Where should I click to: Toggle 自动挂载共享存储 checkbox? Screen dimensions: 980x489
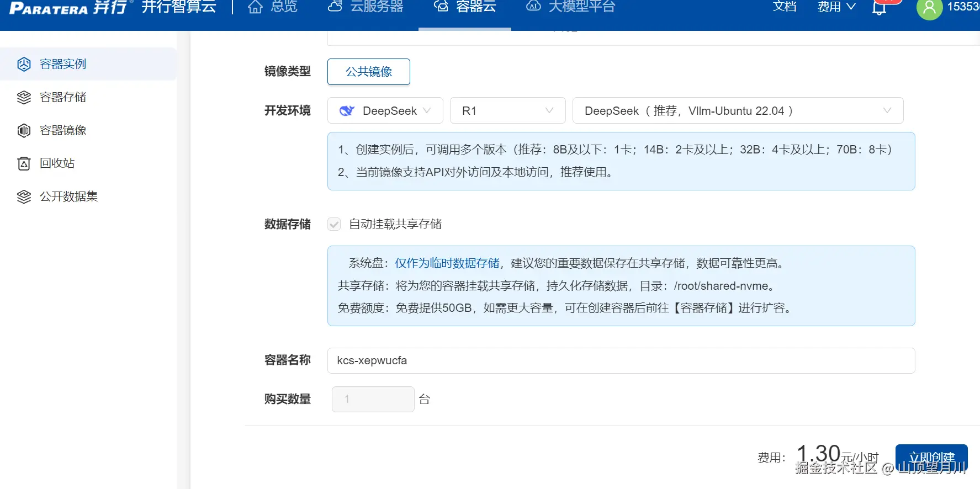(334, 224)
